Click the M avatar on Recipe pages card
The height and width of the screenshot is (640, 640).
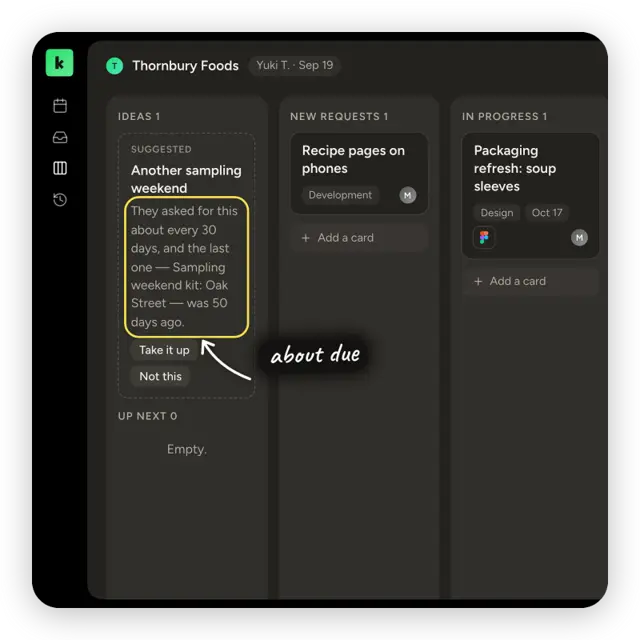(x=407, y=195)
